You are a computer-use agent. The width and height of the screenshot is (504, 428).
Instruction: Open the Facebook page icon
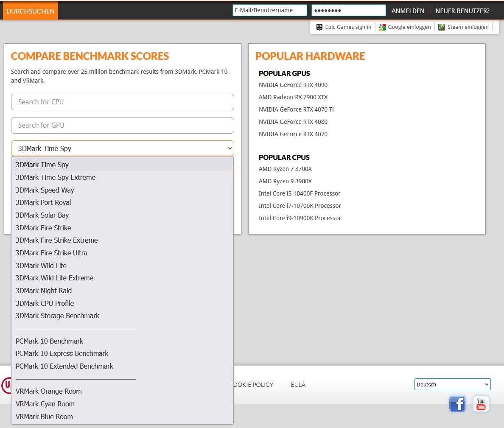[x=457, y=404]
